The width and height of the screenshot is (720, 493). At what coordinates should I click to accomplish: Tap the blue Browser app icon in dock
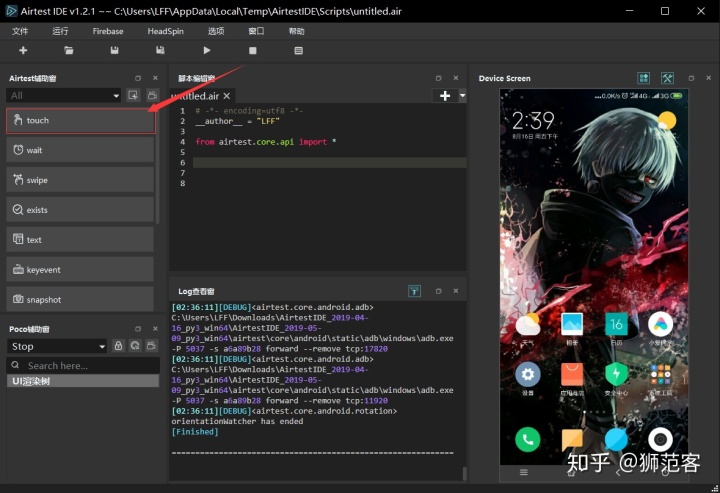click(616, 440)
